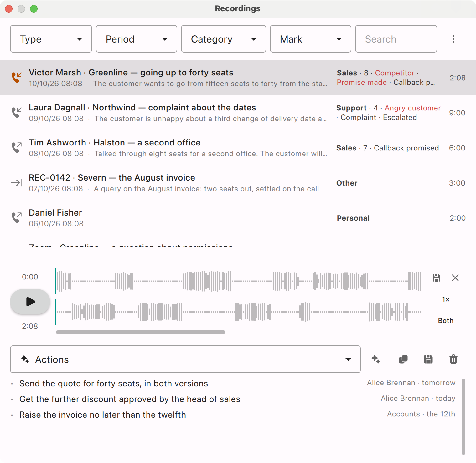Click the outgoing call icon for Tim Ashworth
Viewport: 476px width, 463px height.
[17, 147]
